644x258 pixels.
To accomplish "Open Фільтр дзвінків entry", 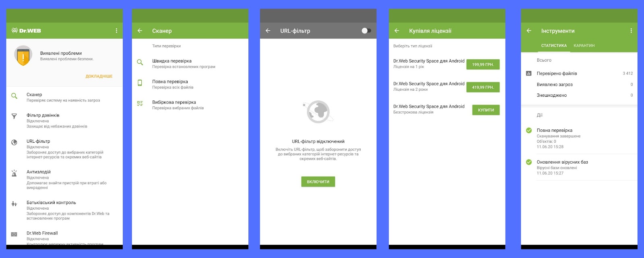I will click(64, 121).
